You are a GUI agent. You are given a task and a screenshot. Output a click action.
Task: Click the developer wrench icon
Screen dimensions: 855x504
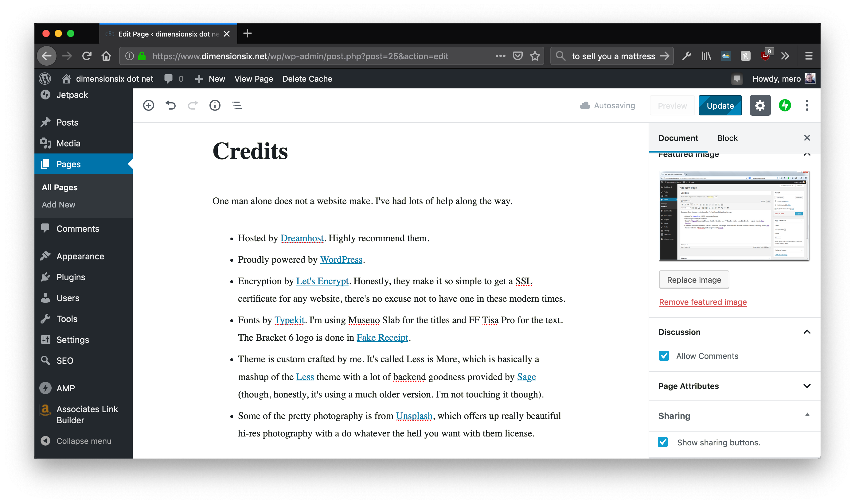tap(686, 56)
